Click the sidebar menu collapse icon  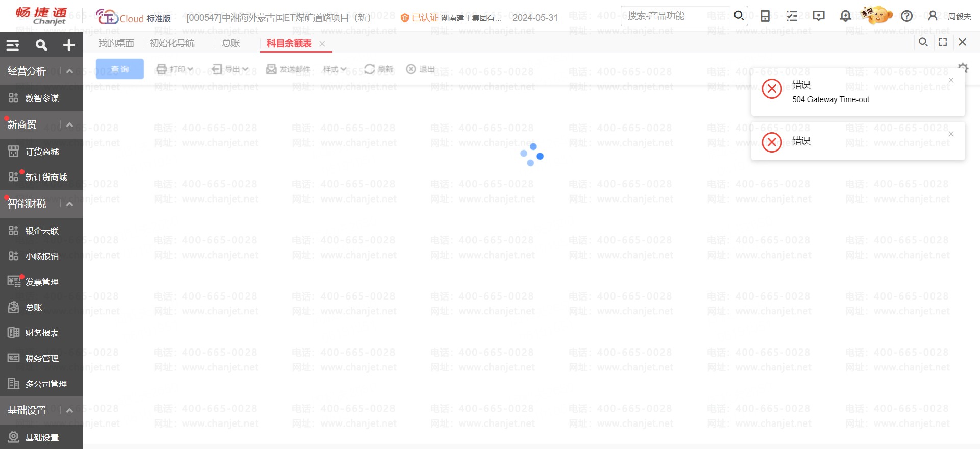[13, 45]
